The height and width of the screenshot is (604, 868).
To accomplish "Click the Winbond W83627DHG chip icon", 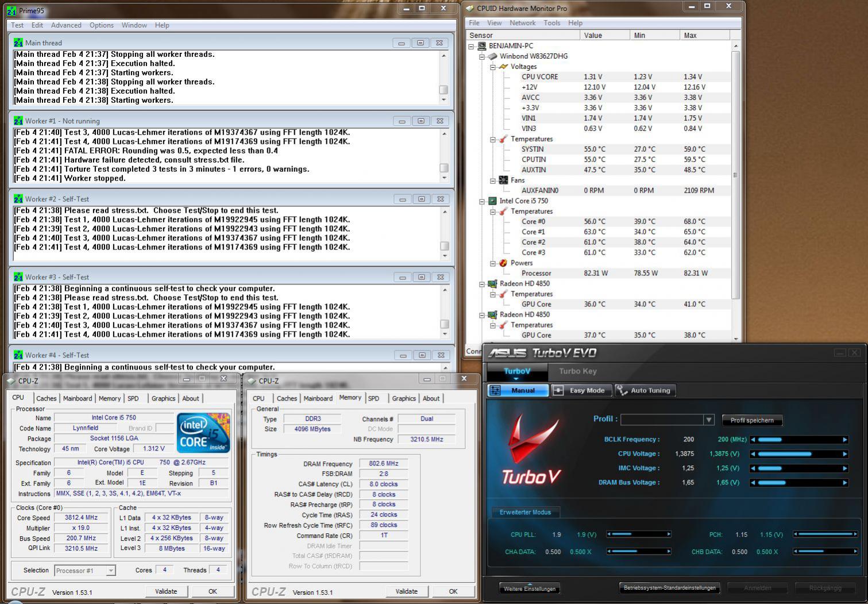I will pyautogui.click(x=492, y=56).
